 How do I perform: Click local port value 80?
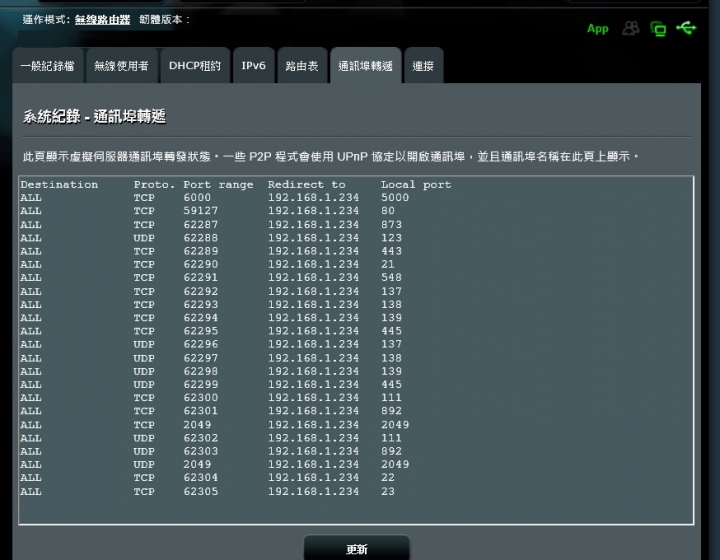coord(388,211)
